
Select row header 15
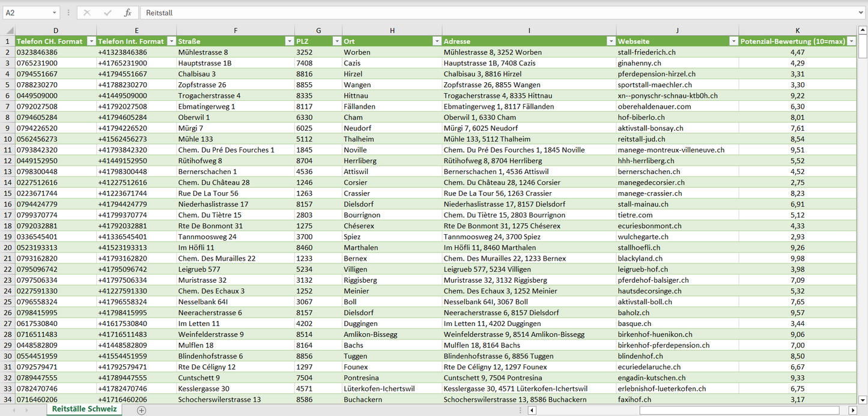pos(8,193)
